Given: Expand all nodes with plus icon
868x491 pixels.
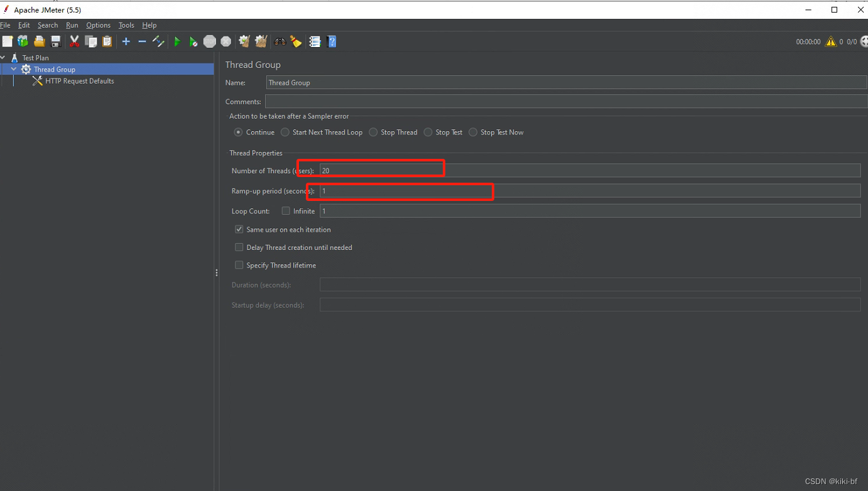Looking at the screenshot, I should [x=126, y=41].
